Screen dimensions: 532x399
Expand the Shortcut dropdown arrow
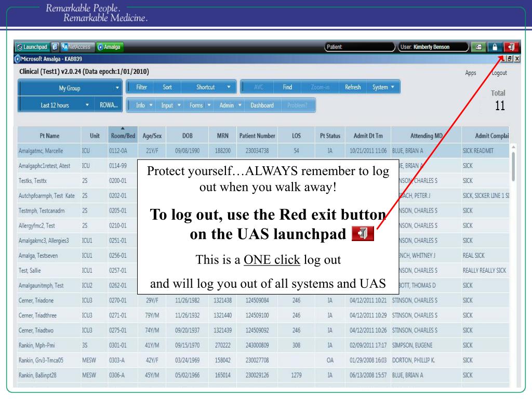click(229, 87)
